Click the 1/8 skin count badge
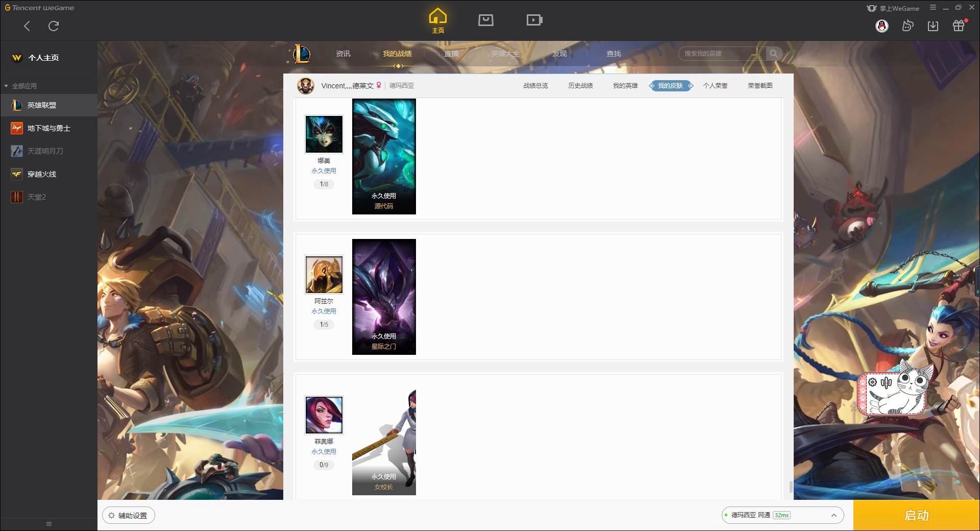Viewport: 980px width, 531px height. pyautogui.click(x=324, y=184)
